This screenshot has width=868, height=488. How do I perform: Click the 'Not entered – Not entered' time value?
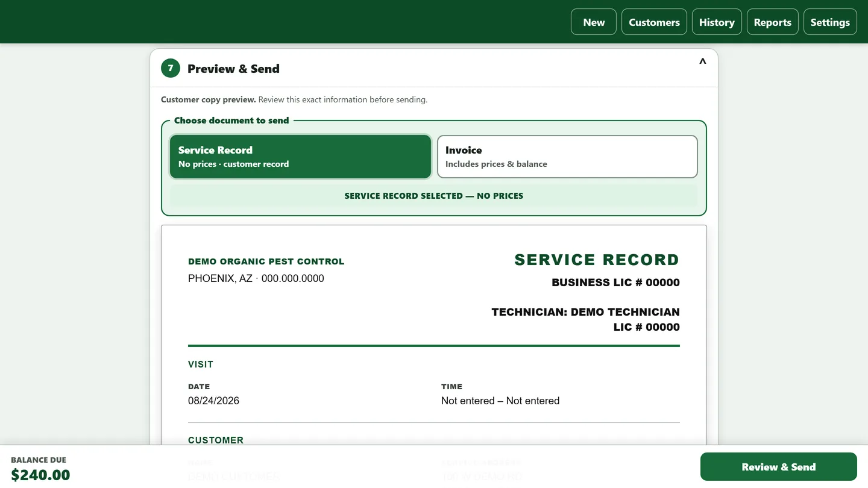500,401
